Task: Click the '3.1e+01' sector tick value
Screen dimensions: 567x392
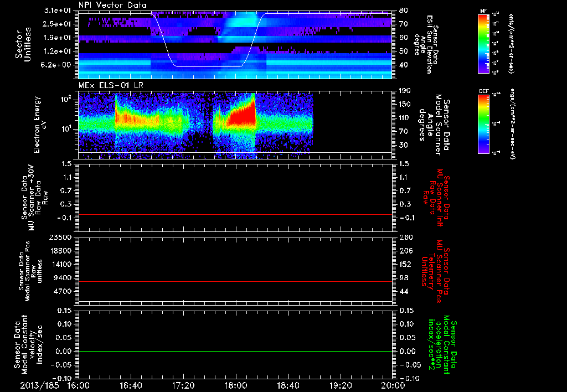Action: pyautogui.click(x=58, y=11)
